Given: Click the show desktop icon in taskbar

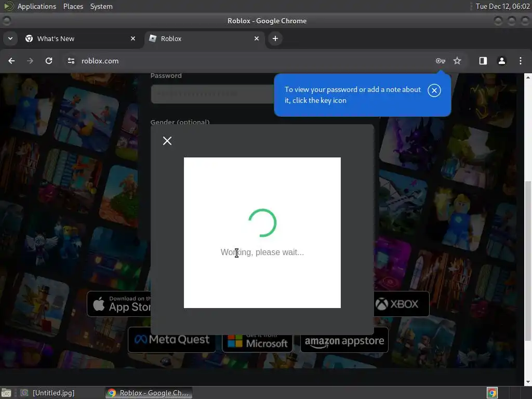Looking at the screenshot, I should (x=6, y=393).
